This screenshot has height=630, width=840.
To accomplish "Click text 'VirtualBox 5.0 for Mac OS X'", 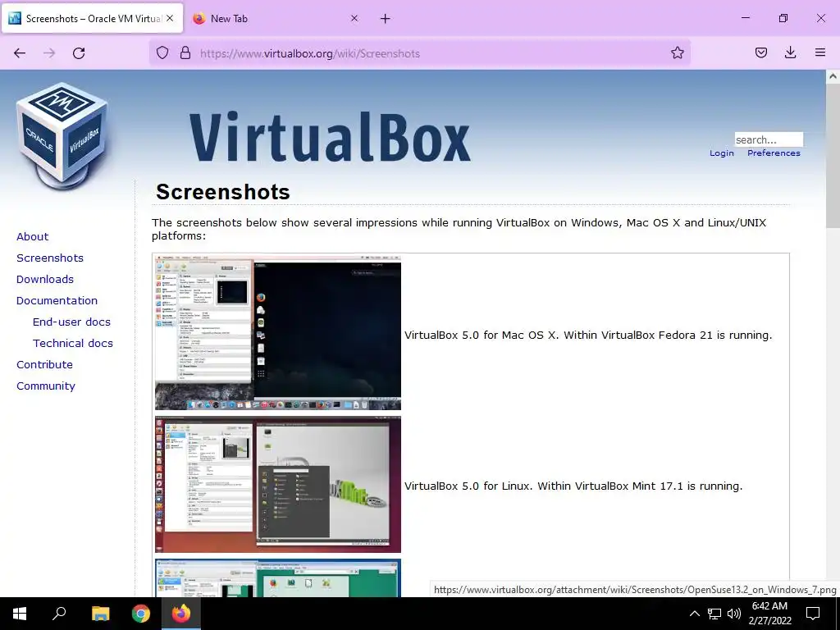I will (x=481, y=336).
